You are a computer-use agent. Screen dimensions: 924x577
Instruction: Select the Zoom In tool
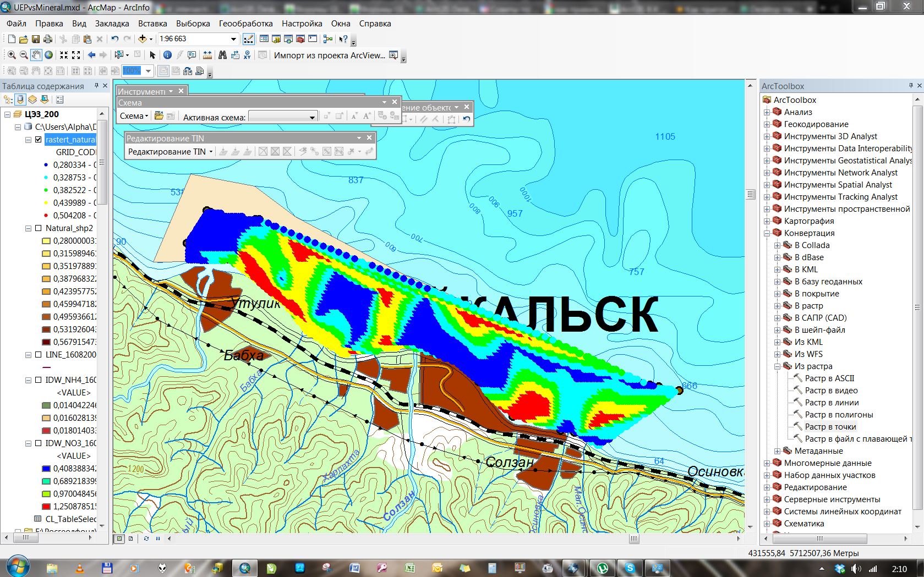pos(12,55)
